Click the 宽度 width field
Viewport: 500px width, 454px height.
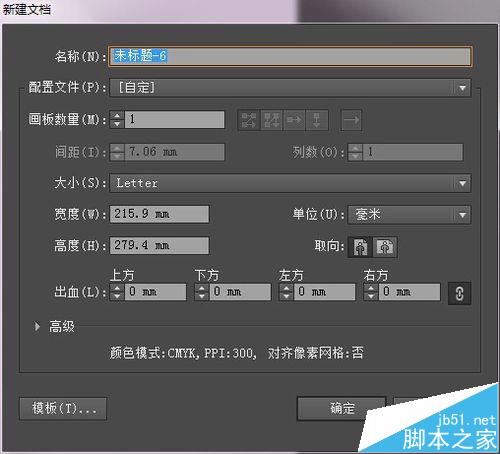(159, 214)
